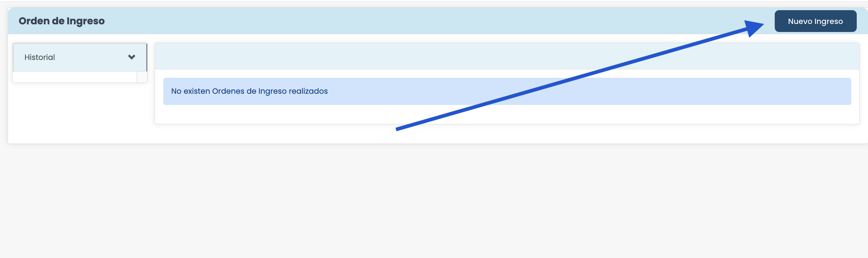Click the tail end of the blue arrow
This screenshot has width=868, height=258.
pyautogui.click(x=398, y=129)
